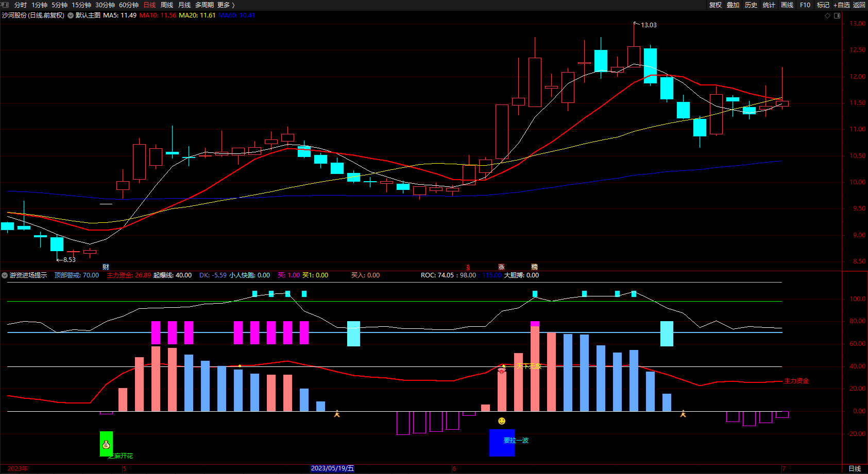Select the 5分钟 period tab

(59, 5)
